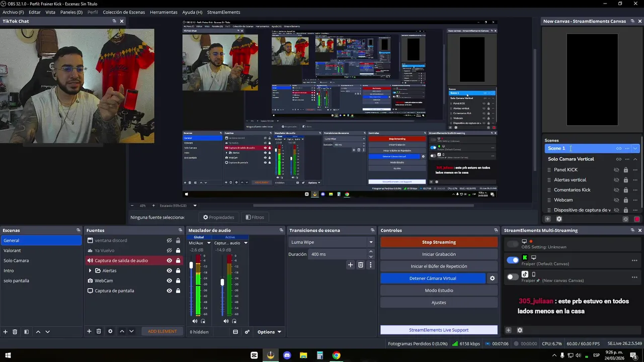Add a new scene in Escenas panel
Viewport: 644px width, 362px height.
point(6,332)
